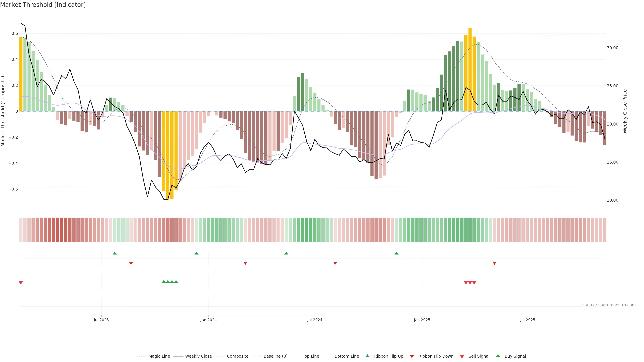Click the first green ribbon flip up marker
644x362 pixels.
(115, 253)
